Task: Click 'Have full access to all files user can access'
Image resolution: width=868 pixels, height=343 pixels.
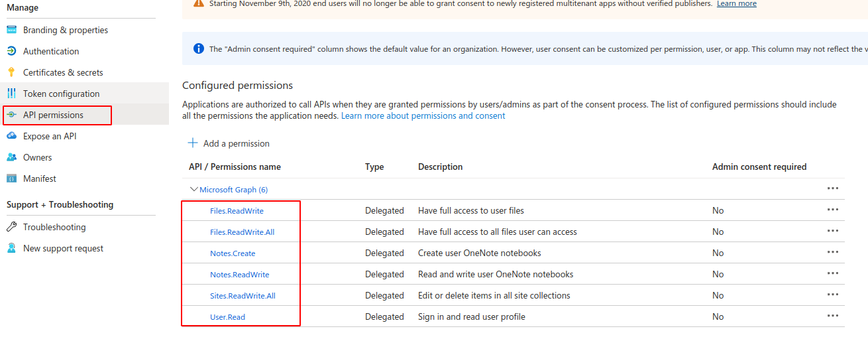Action: pos(498,232)
